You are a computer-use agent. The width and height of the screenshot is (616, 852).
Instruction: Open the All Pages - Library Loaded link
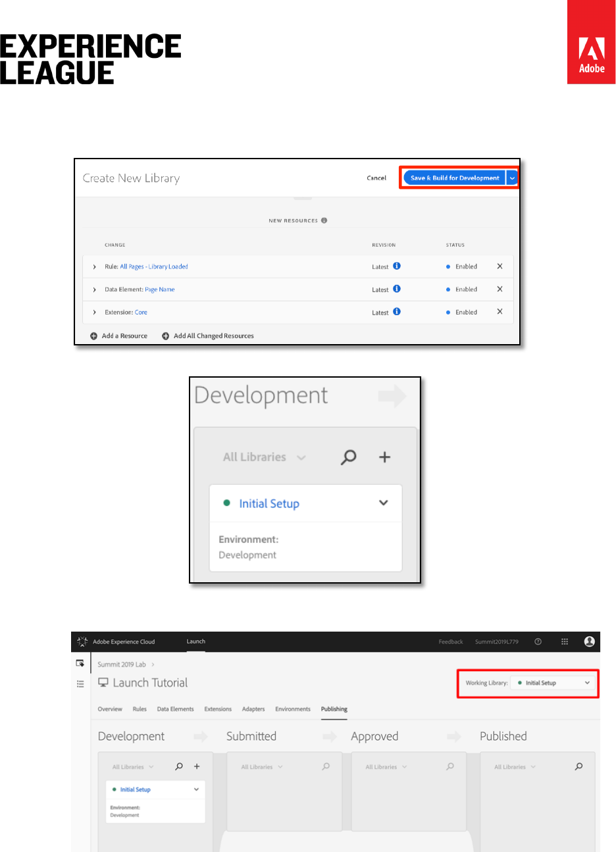coord(154,266)
